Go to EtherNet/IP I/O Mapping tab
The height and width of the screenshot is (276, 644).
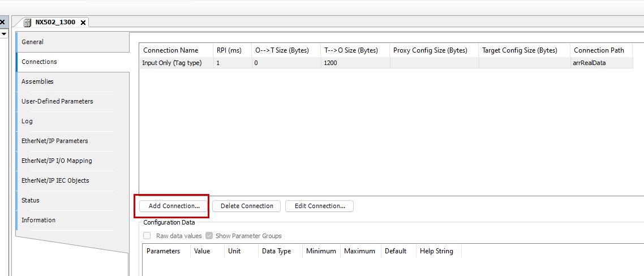tap(57, 161)
